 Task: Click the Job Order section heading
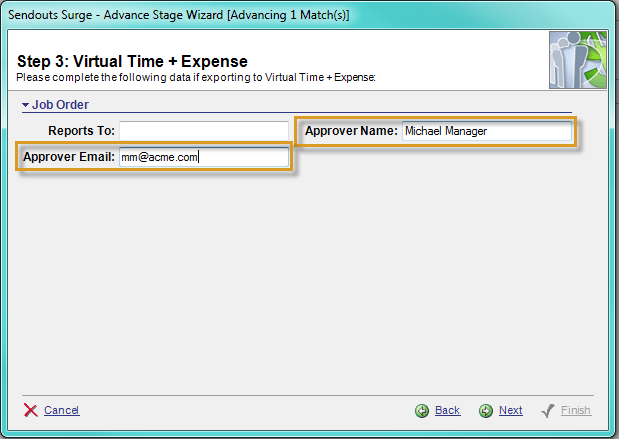[x=60, y=105]
